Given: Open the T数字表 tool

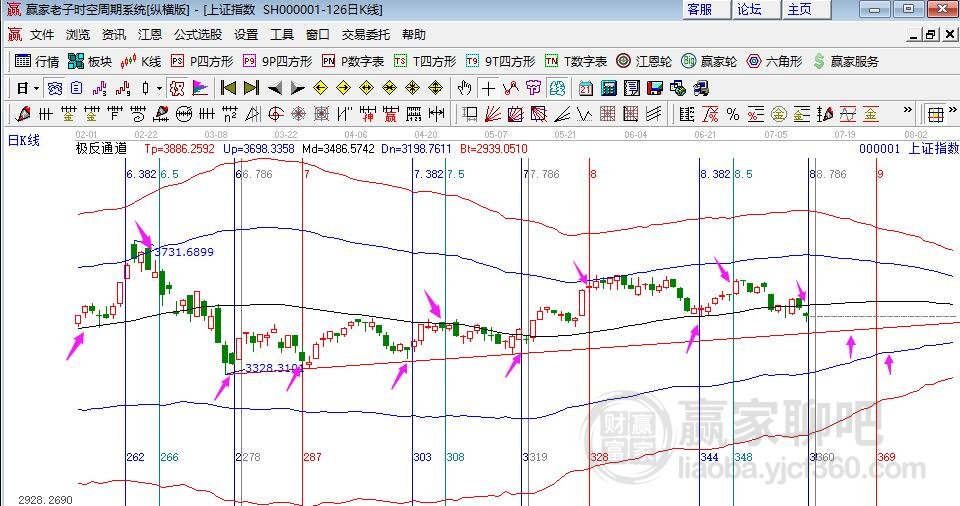Looking at the screenshot, I should 576,61.
